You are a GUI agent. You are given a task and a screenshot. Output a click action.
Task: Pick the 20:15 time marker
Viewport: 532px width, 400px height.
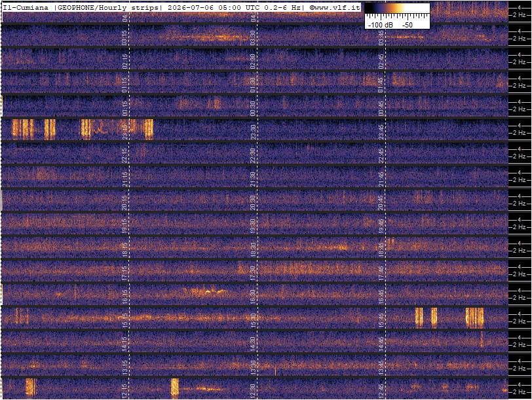(x=124, y=203)
